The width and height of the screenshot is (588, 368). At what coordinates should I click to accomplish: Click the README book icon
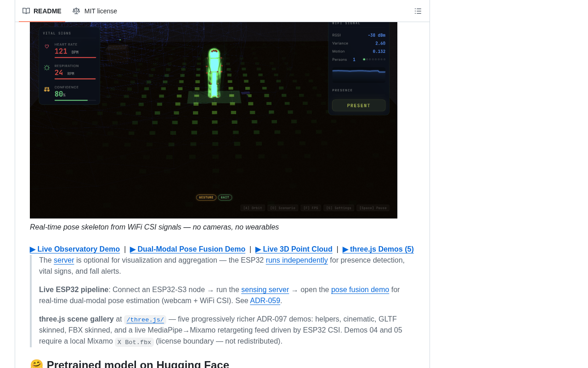(26, 11)
